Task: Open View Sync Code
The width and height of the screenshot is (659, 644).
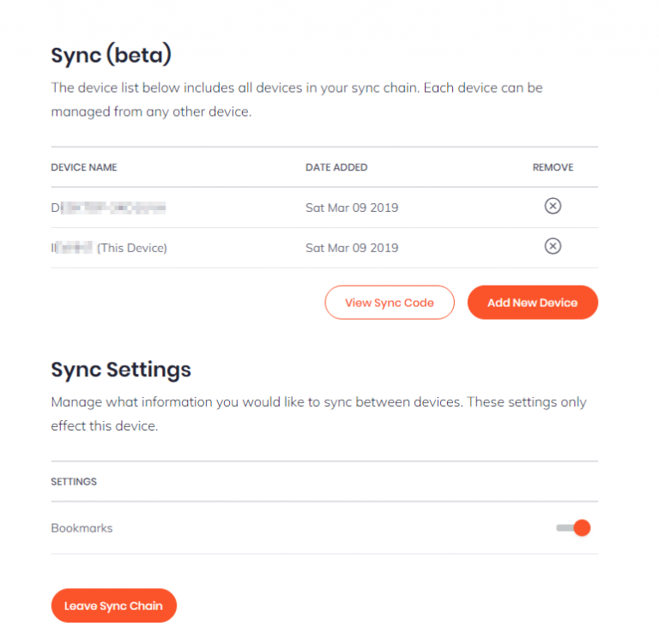Action: (390, 303)
